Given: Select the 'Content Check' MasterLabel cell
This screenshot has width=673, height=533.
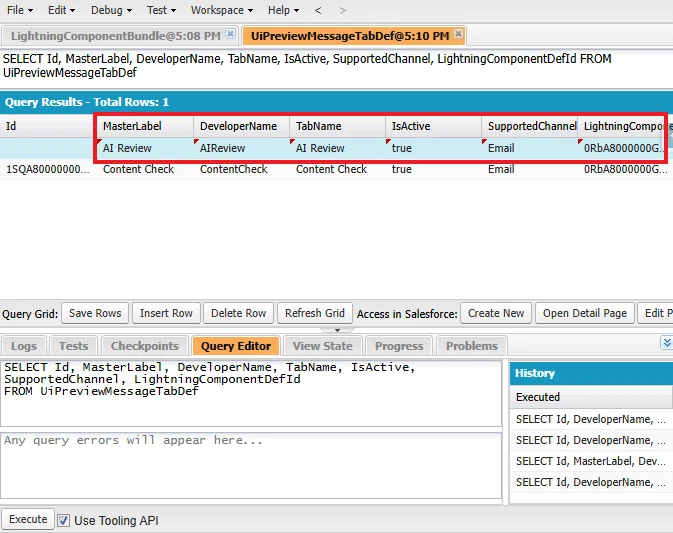Looking at the screenshot, I should coord(144,170).
